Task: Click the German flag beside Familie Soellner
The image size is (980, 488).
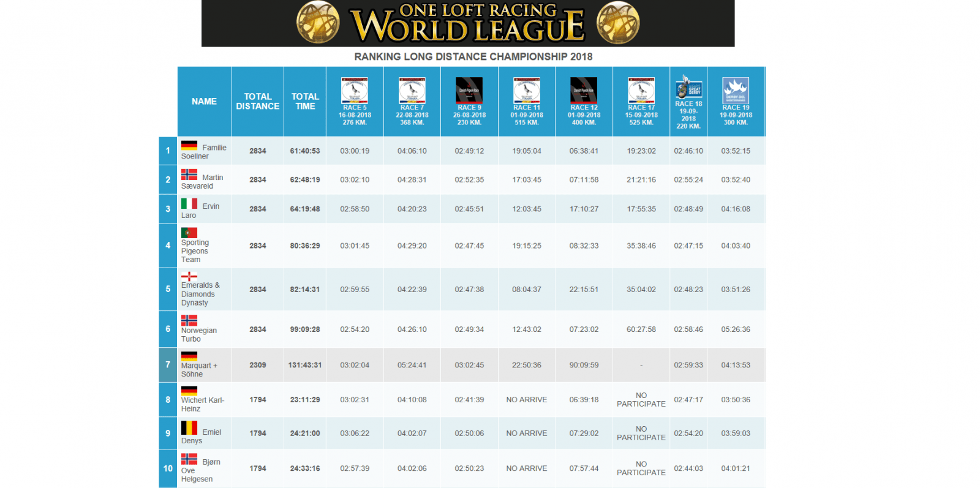Action: (x=189, y=146)
